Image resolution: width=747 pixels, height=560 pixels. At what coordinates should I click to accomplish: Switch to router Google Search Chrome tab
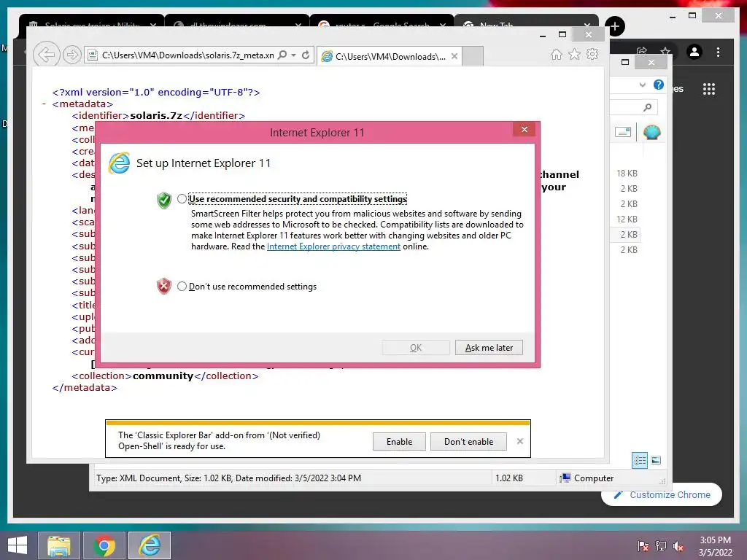pyautogui.click(x=382, y=23)
